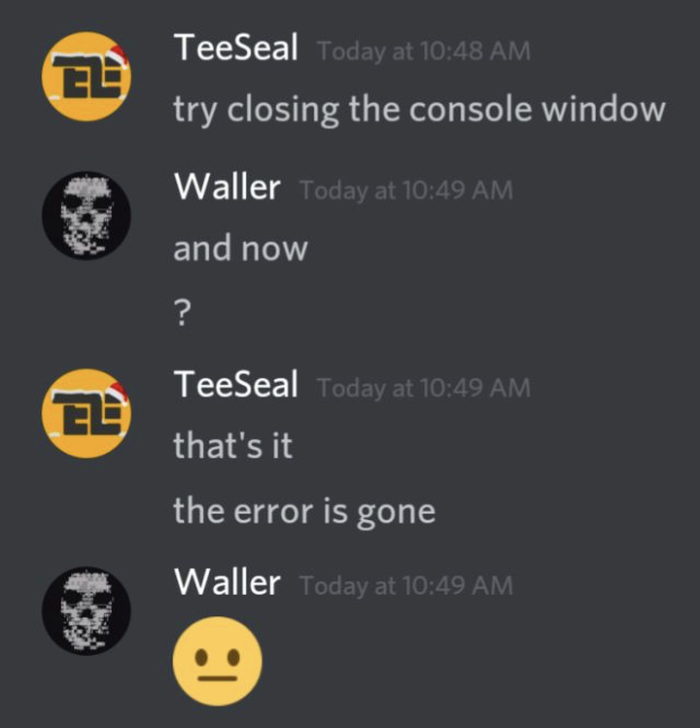Click the word "error" in TeeSeal's message

tap(273, 512)
